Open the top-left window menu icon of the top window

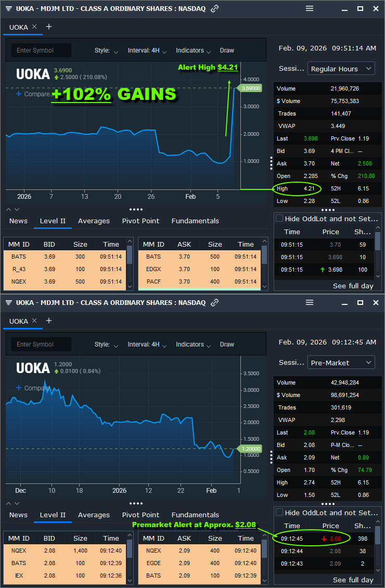8,9
